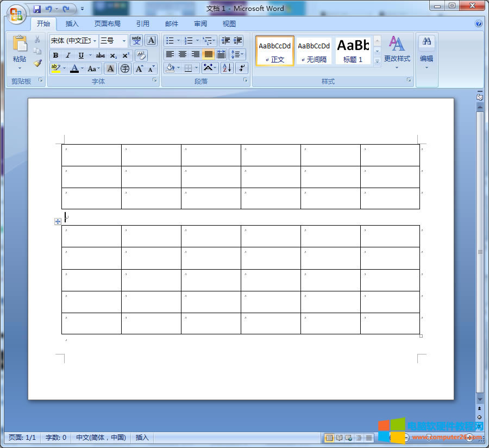The width and height of the screenshot is (489, 448).
Task: Apply italic formatting
Action: (x=68, y=55)
